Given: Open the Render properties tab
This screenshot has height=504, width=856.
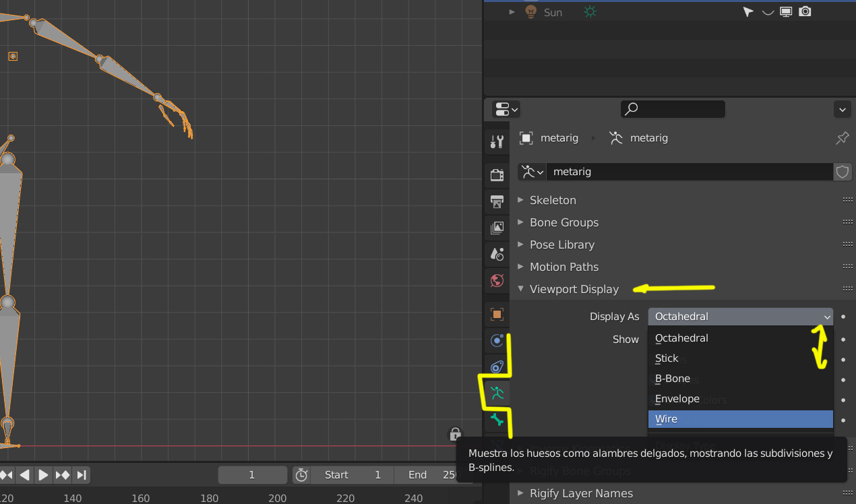Looking at the screenshot, I should (x=497, y=175).
